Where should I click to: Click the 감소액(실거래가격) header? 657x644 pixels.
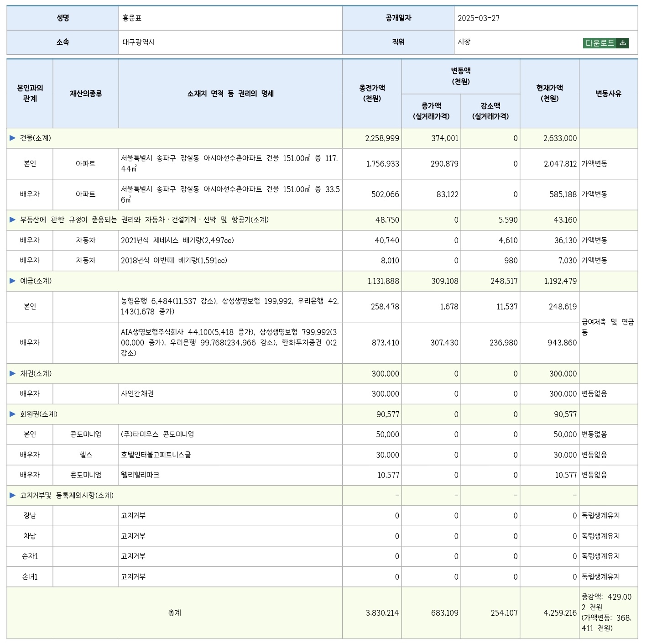tap(490, 111)
